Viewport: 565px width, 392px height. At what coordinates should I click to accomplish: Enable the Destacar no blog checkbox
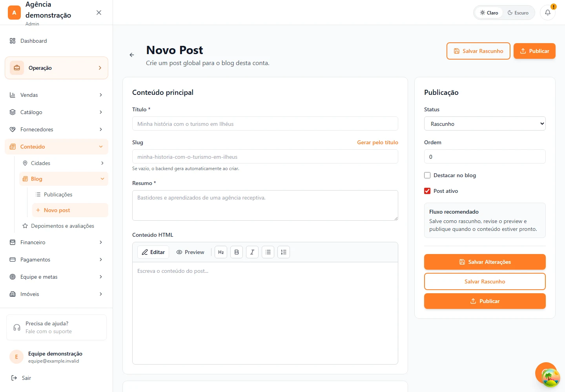(x=427, y=175)
